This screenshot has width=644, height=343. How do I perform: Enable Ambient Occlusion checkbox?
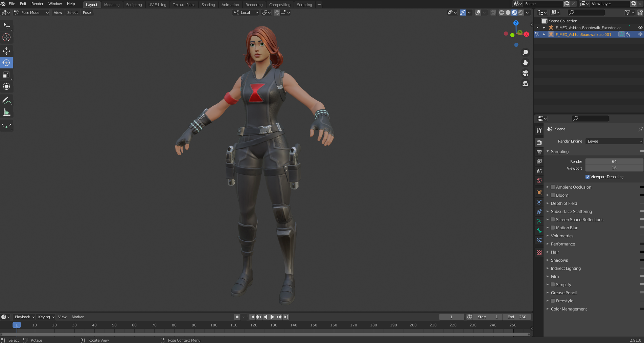(x=553, y=187)
